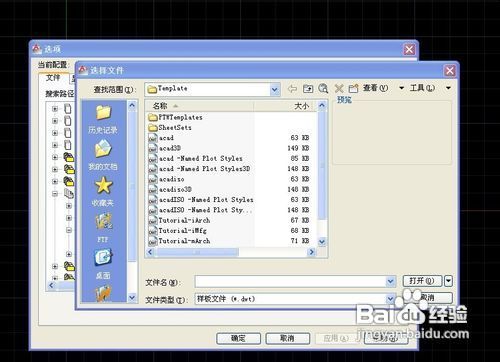
Task: Close the Select File (选择文件) dialog
Action: [x=450, y=70]
